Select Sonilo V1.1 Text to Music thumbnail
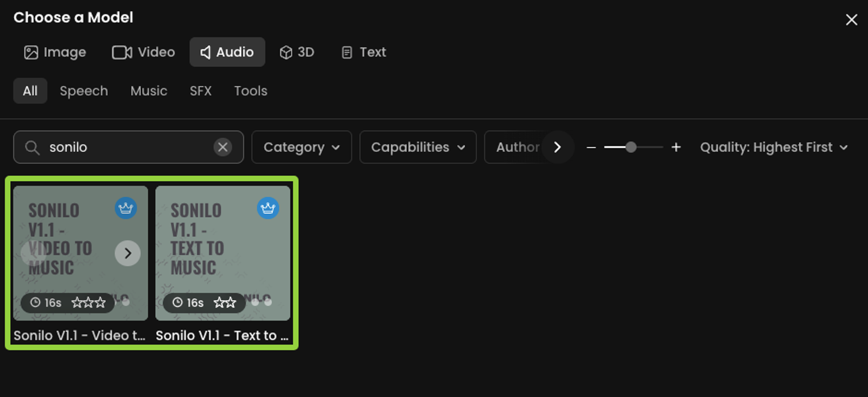This screenshot has height=397, width=868. (223, 253)
